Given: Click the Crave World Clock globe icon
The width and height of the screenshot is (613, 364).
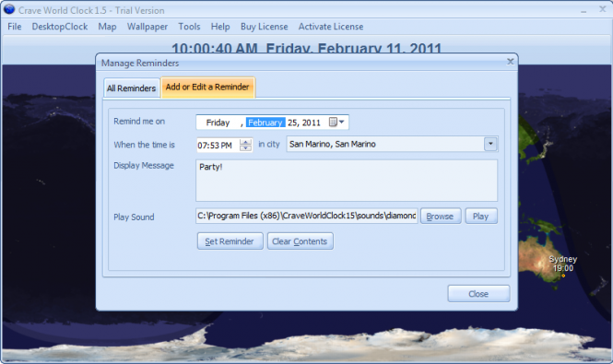Looking at the screenshot, I should [9, 9].
